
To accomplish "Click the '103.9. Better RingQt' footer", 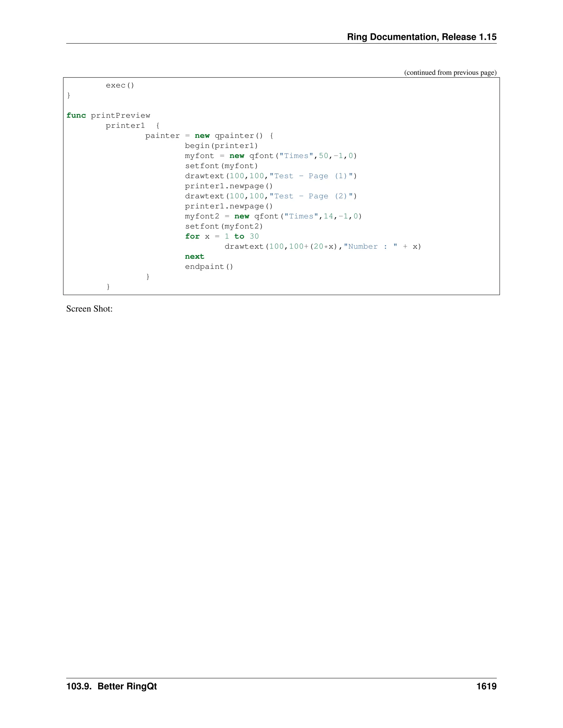I will click(x=111, y=686).
